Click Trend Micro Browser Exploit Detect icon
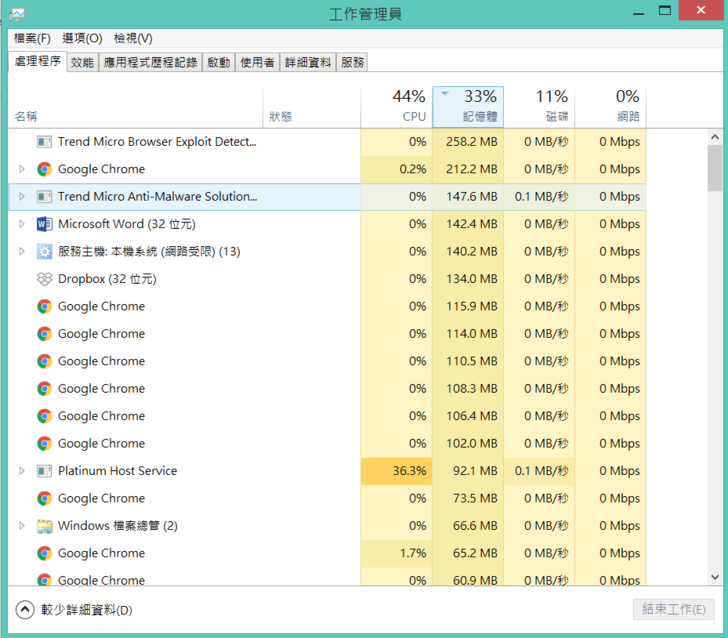 [x=44, y=142]
